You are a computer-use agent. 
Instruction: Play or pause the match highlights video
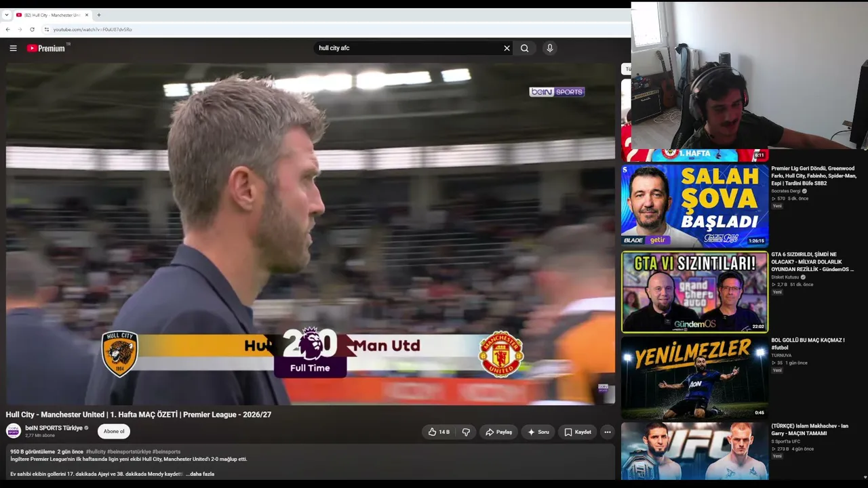coord(311,234)
